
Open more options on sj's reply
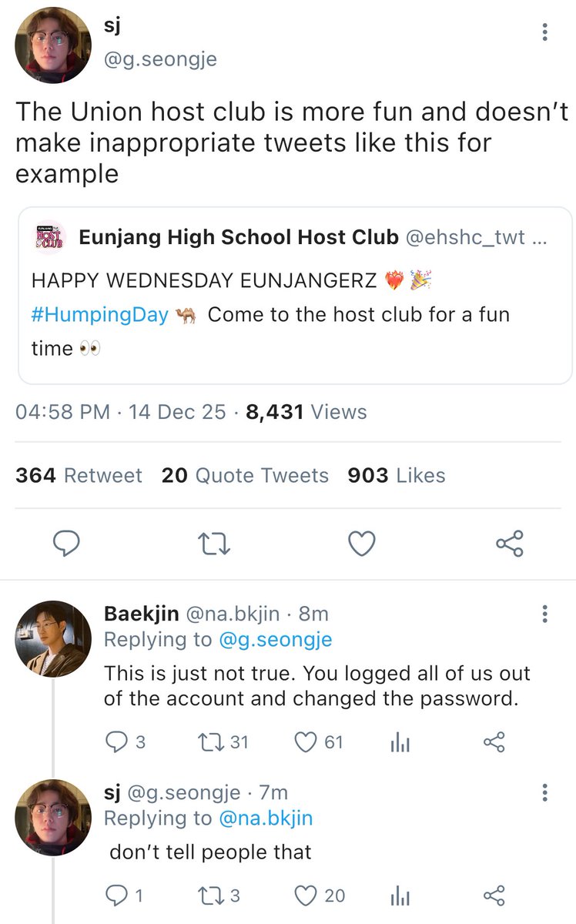click(x=545, y=792)
